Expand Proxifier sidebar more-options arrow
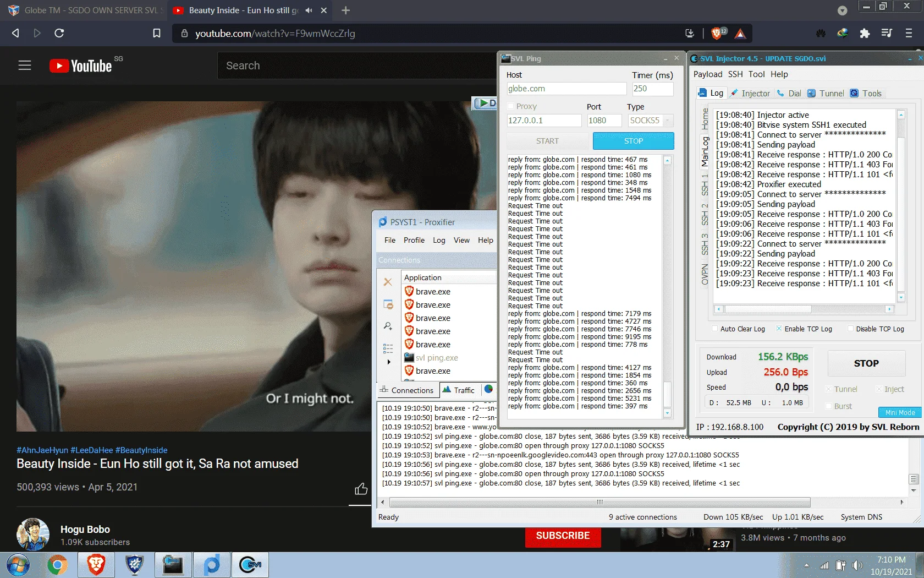This screenshot has width=924, height=578. (x=389, y=362)
